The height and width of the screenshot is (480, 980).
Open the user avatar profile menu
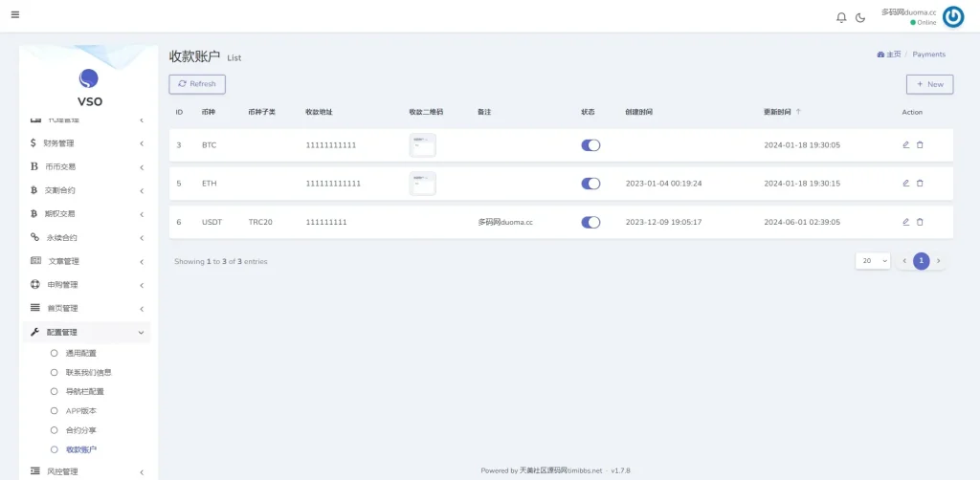[x=953, y=16]
